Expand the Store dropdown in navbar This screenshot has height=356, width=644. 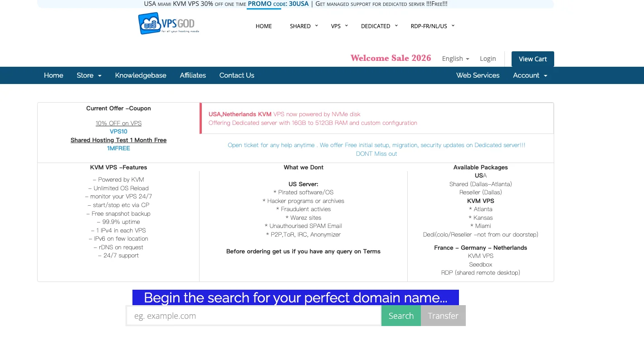[x=89, y=75]
